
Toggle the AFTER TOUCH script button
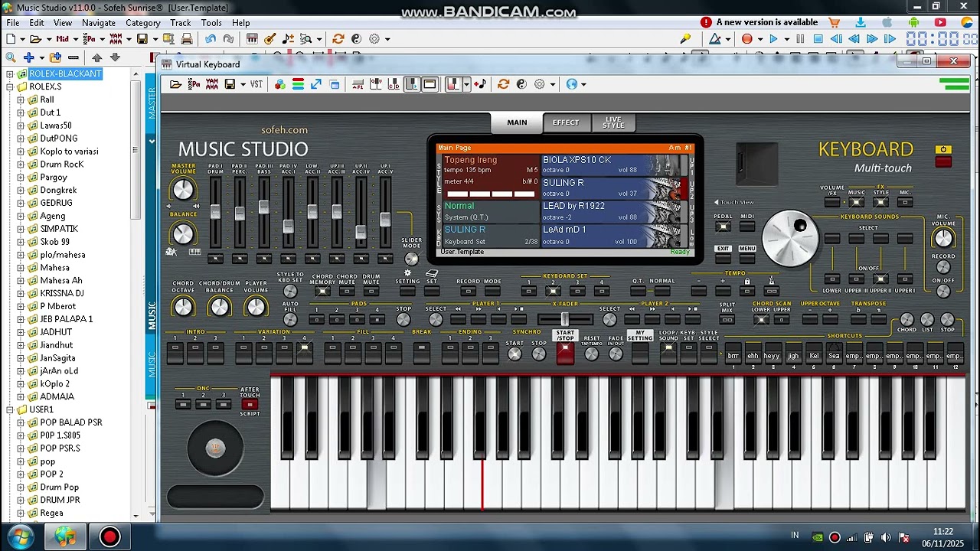click(x=250, y=404)
